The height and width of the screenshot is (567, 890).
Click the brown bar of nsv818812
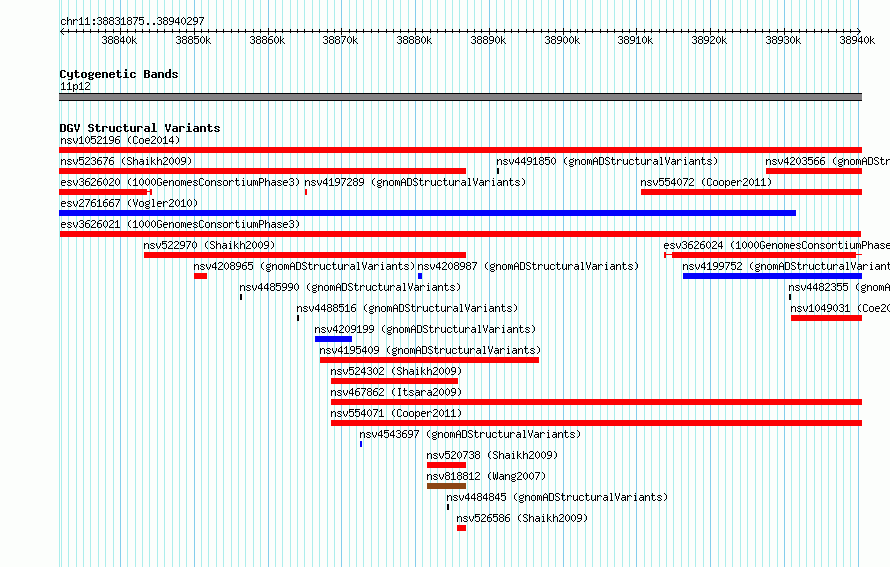point(446,486)
